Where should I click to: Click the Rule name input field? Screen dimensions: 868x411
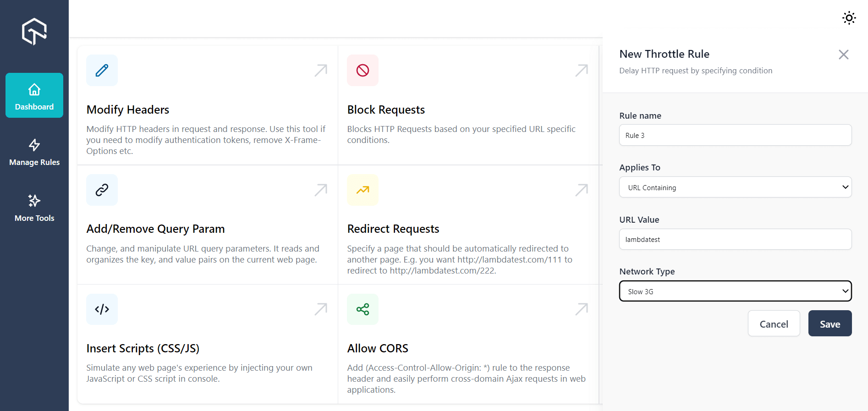[x=735, y=135]
